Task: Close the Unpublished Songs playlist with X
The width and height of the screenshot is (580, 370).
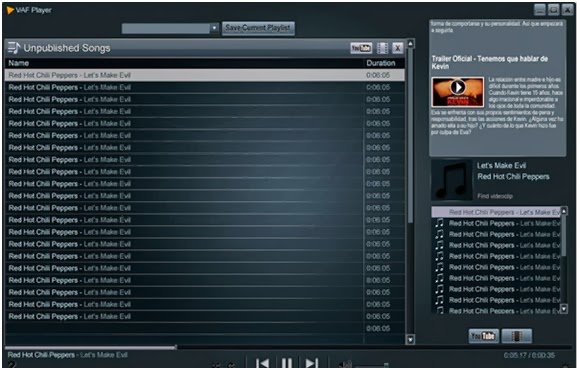Action: (x=398, y=48)
